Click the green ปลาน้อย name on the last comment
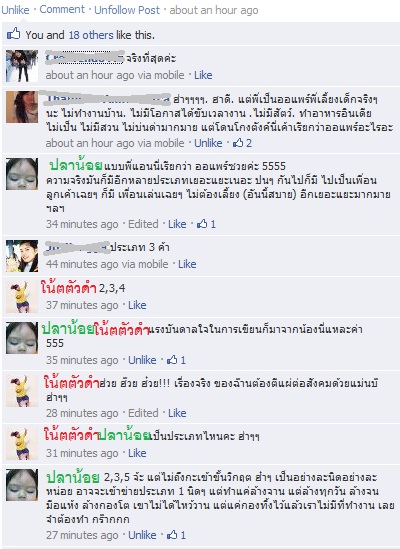 (73, 477)
